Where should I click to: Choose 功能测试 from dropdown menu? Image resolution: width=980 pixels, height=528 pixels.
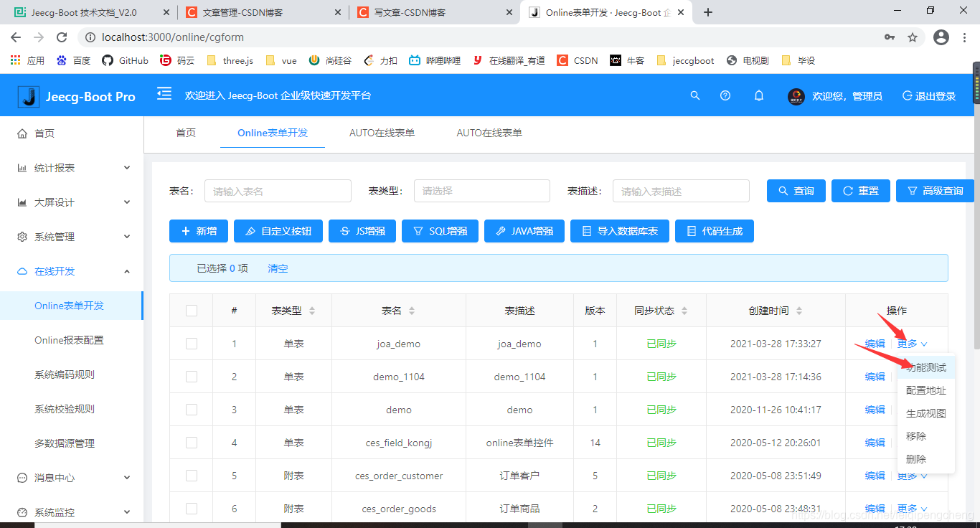(926, 367)
